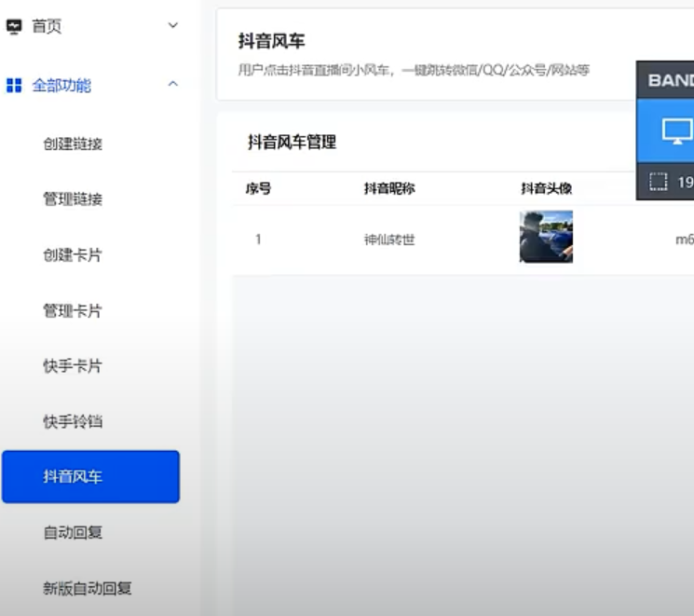Click the Bandicam dashed rectangle selection icon
This screenshot has height=616, width=694.
659,182
